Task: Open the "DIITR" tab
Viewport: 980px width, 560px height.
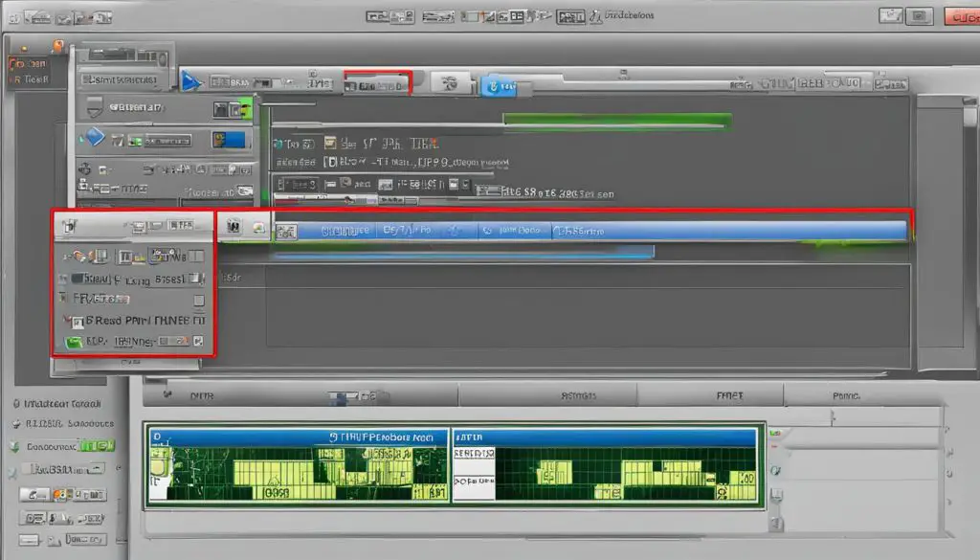Action: 201,395
